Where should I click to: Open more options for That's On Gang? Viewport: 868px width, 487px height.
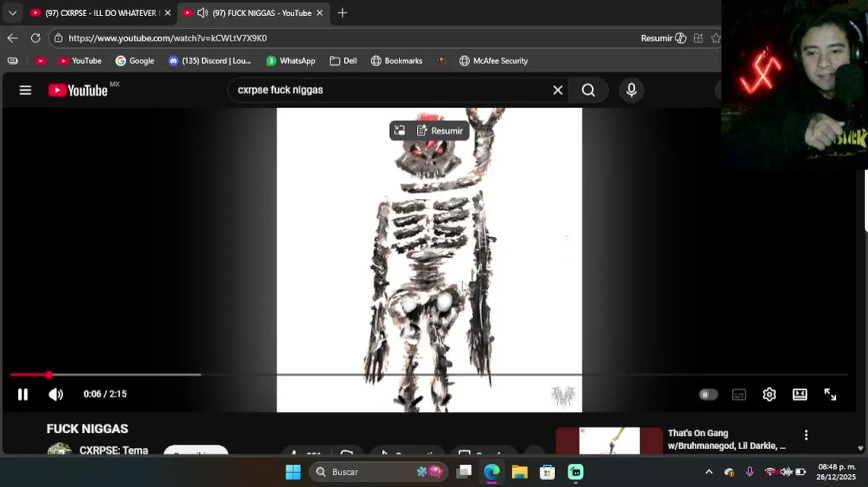tap(806, 435)
